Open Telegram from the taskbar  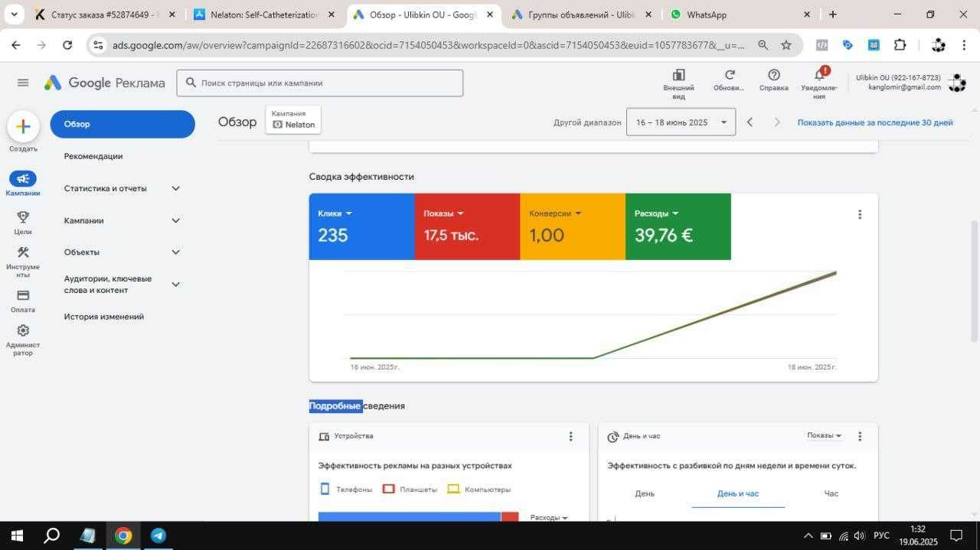pyautogui.click(x=158, y=535)
